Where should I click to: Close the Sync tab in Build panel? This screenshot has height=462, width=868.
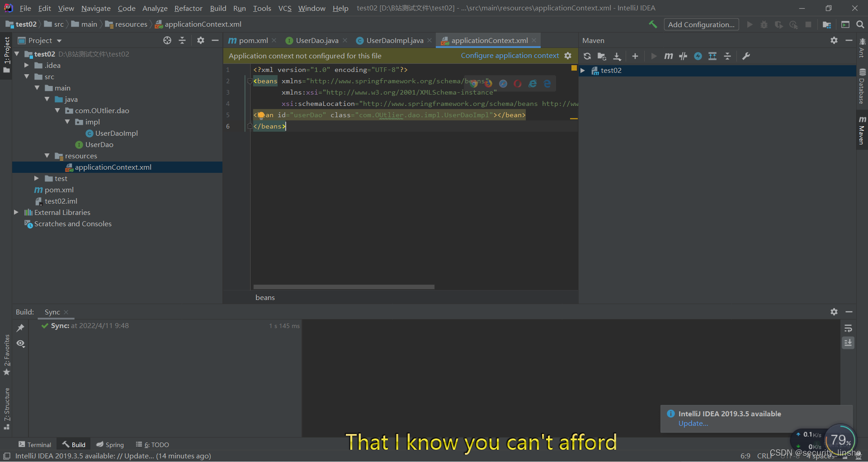point(66,312)
